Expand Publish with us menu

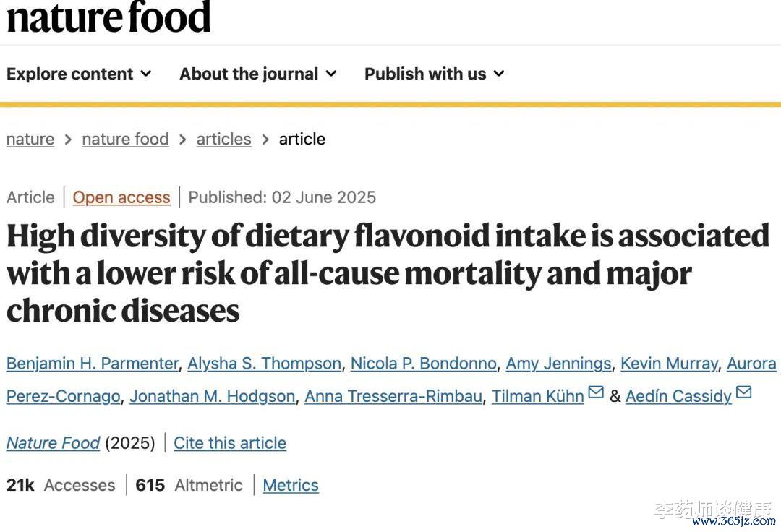point(435,74)
